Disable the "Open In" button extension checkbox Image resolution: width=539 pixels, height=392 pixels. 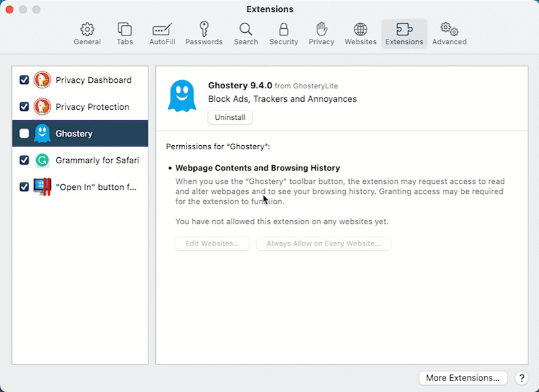tap(24, 187)
